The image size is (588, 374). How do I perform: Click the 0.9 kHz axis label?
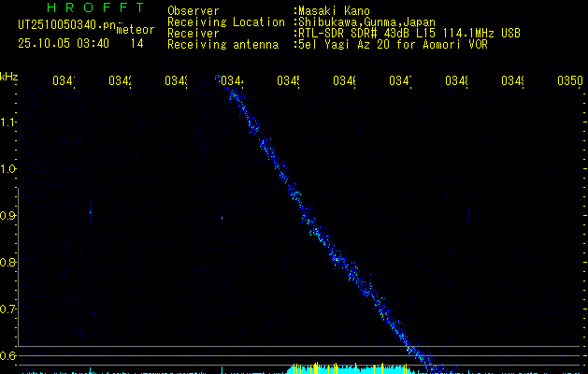[7, 216]
